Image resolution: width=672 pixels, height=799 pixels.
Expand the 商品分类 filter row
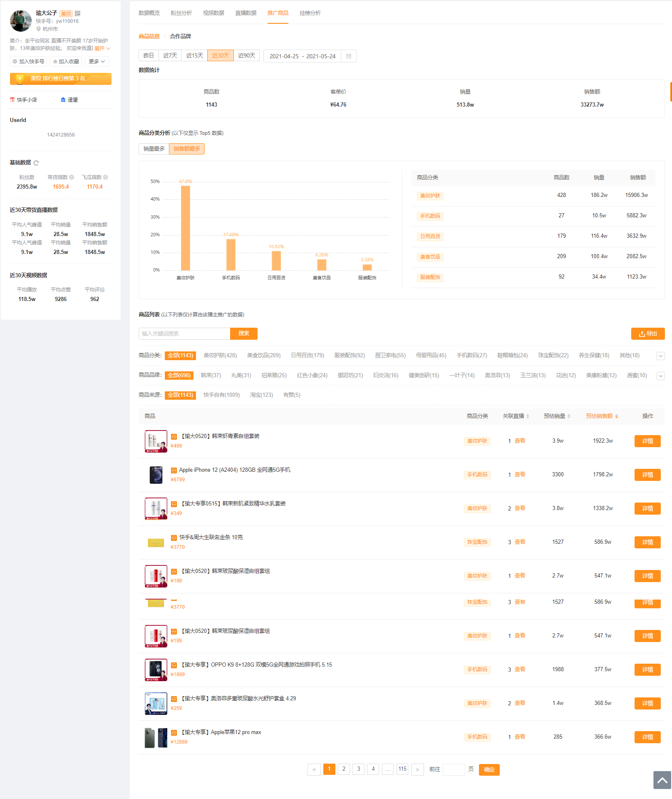tap(660, 356)
